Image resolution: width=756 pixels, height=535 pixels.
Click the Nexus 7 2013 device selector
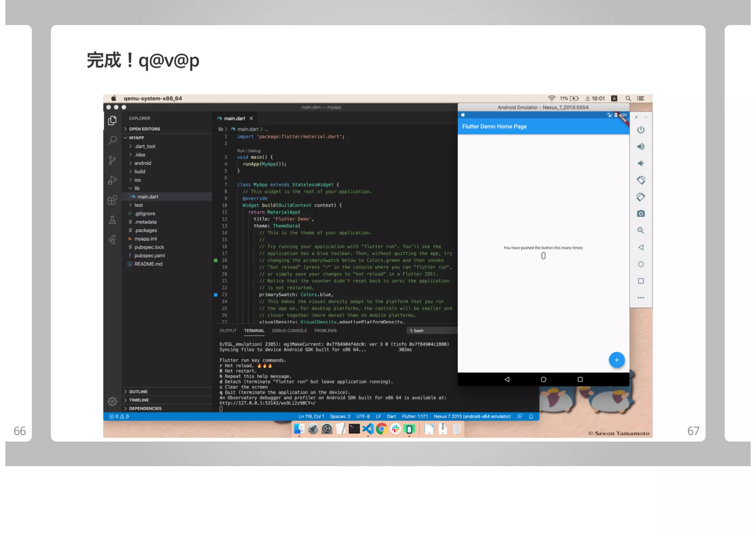click(472, 416)
